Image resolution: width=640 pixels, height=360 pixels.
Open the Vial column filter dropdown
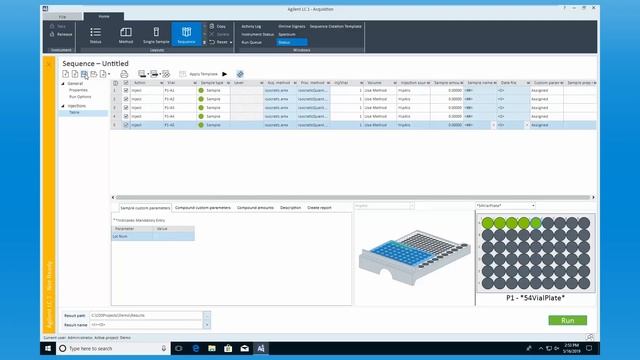coord(195,83)
